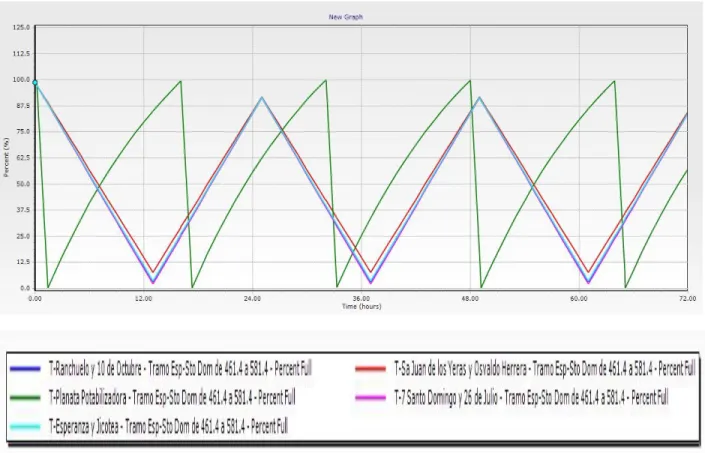Click the T-Planata Potabilizadora legend label
The width and height of the screenshot is (705, 453).
point(172,398)
